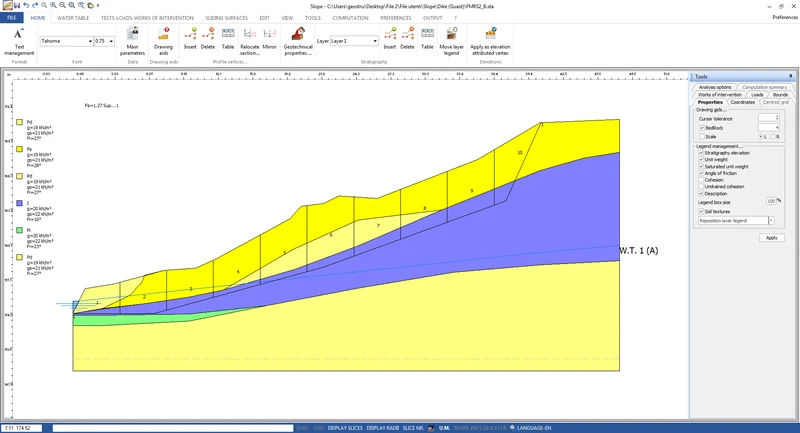
Task: Redo the last undone action
Action: 35,5
